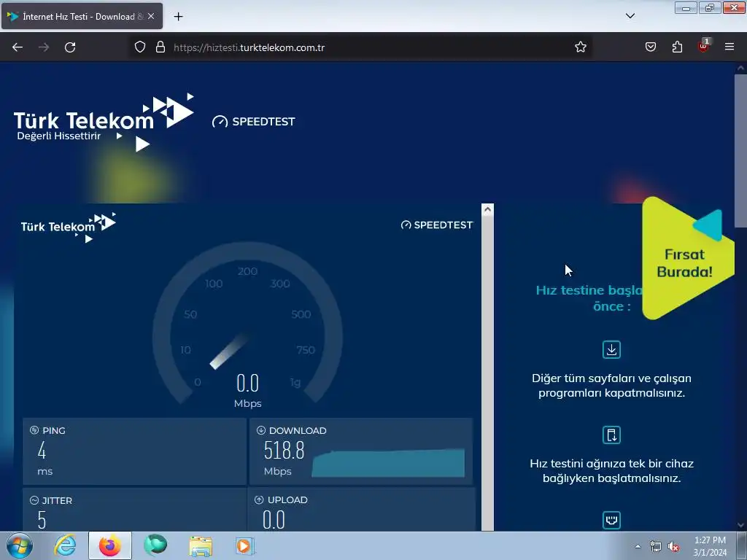The height and width of the screenshot is (560, 747).
Task: Open the tracking protection shield icon
Action: 139,47
